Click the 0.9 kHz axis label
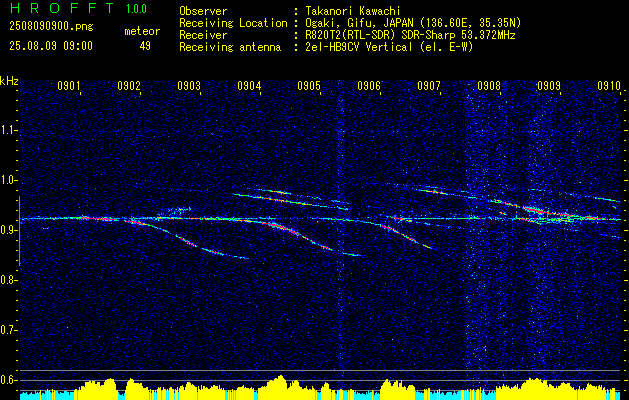629x400 pixels. 8,230
